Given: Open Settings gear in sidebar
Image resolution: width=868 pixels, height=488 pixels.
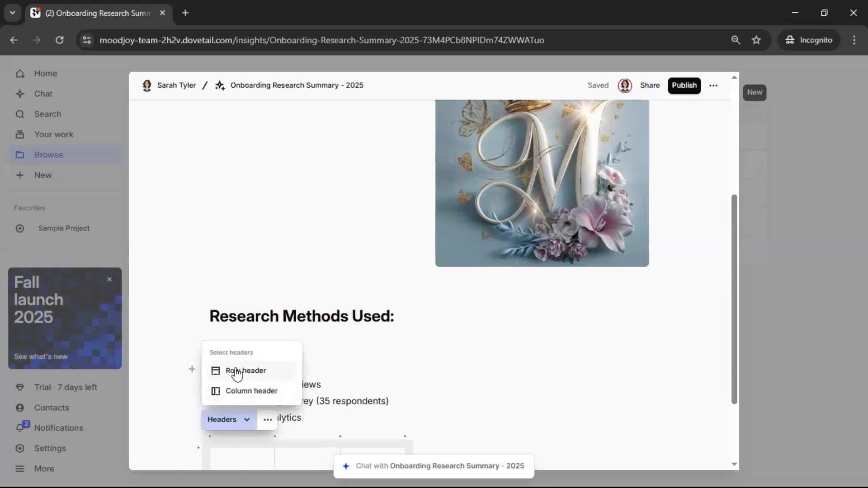Looking at the screenshot, I should (20, 448).
